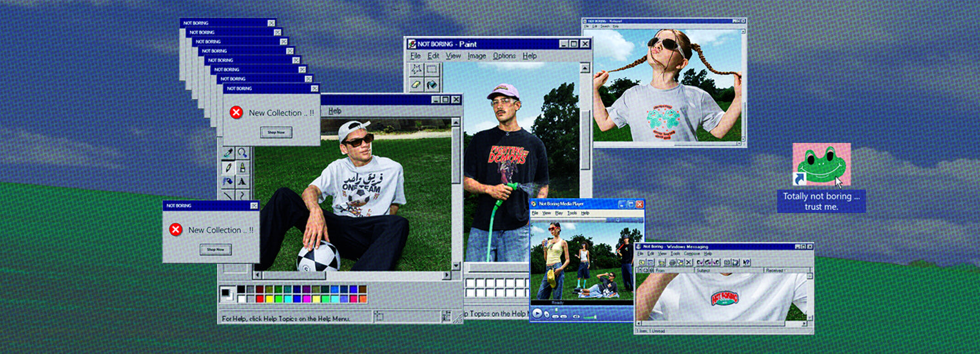
Task: Choose the Eraser tool in Paint
Action: (416, 84)
